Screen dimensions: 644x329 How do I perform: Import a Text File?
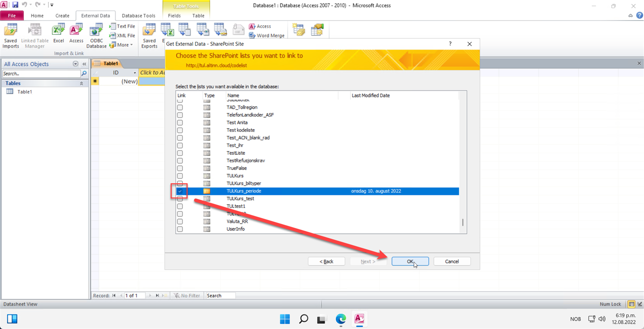122,26
